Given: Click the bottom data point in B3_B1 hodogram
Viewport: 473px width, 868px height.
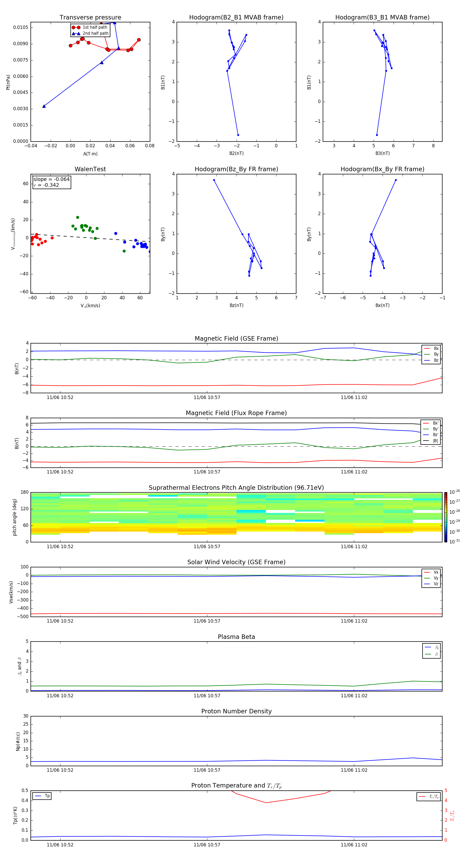Looking at the screenshot, I should point(377,135).
